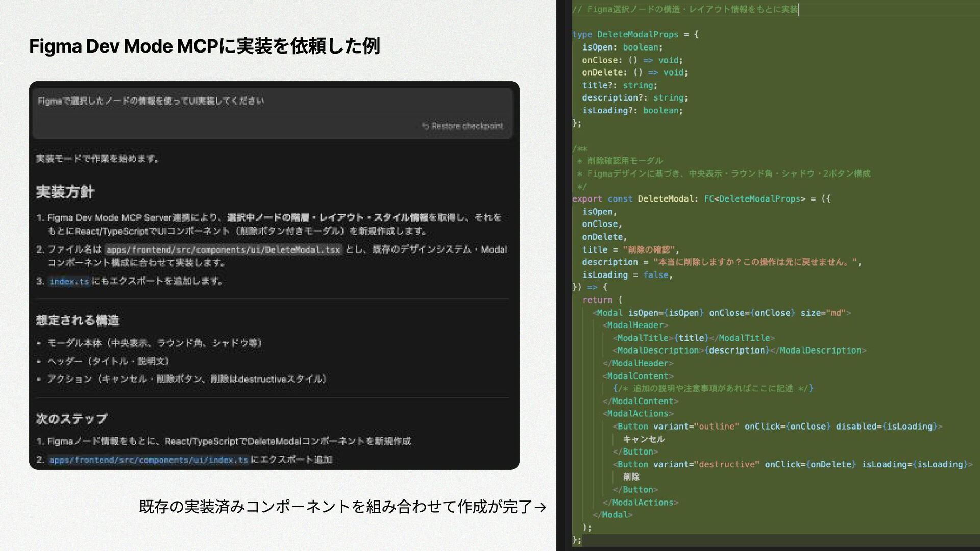Click the restore arrow icon beside Restore checkpoint
The height and width of the screenshot is (551, 980).
point(425,126)
